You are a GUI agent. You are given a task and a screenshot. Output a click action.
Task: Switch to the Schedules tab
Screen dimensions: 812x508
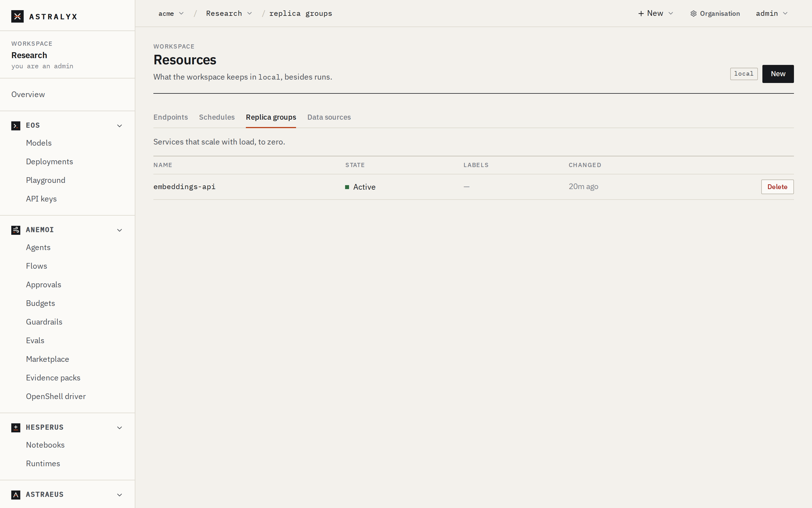coord(217,117)
